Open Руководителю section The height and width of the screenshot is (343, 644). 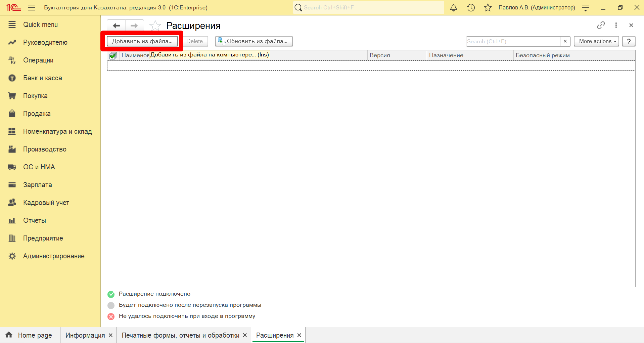pos(45,42)
